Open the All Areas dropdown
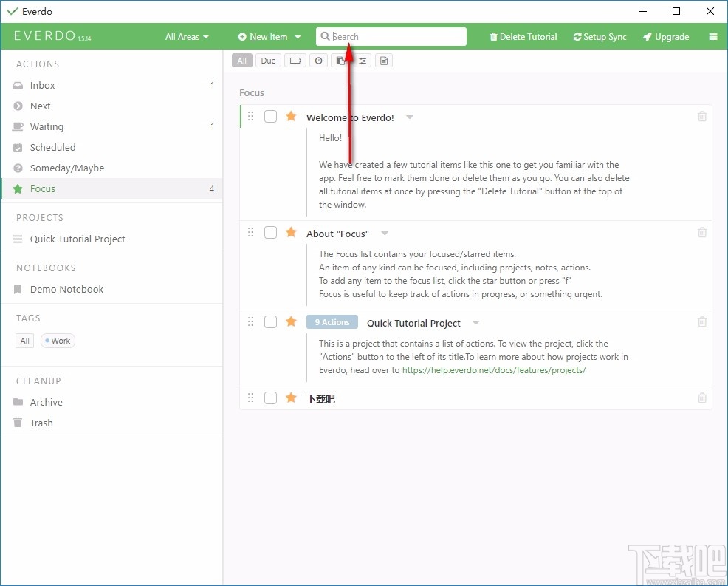This screenshot has width=728, height=586. tap(187, 37)
